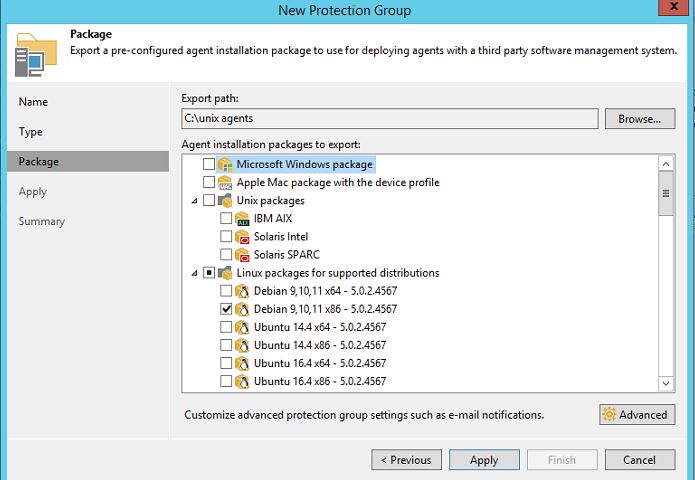The width and height of the screenshot is (695, 480).
Task: Enable the Microsoft Windows package checkbox
Action: [208, 164]
